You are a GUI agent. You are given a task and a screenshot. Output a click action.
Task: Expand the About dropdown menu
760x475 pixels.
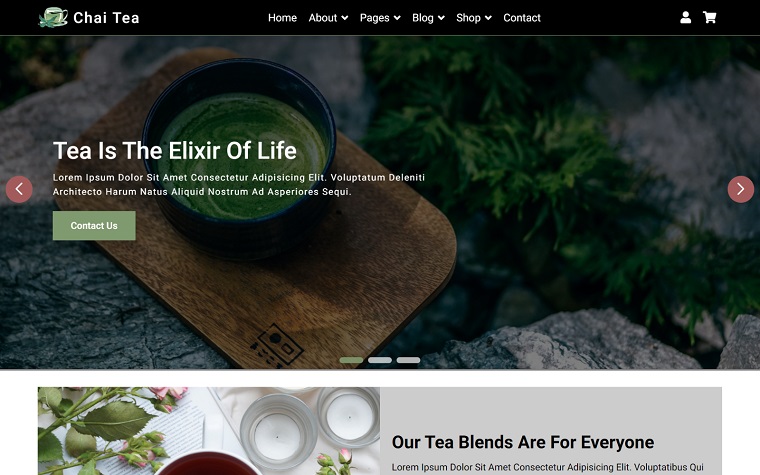[328, 18]
